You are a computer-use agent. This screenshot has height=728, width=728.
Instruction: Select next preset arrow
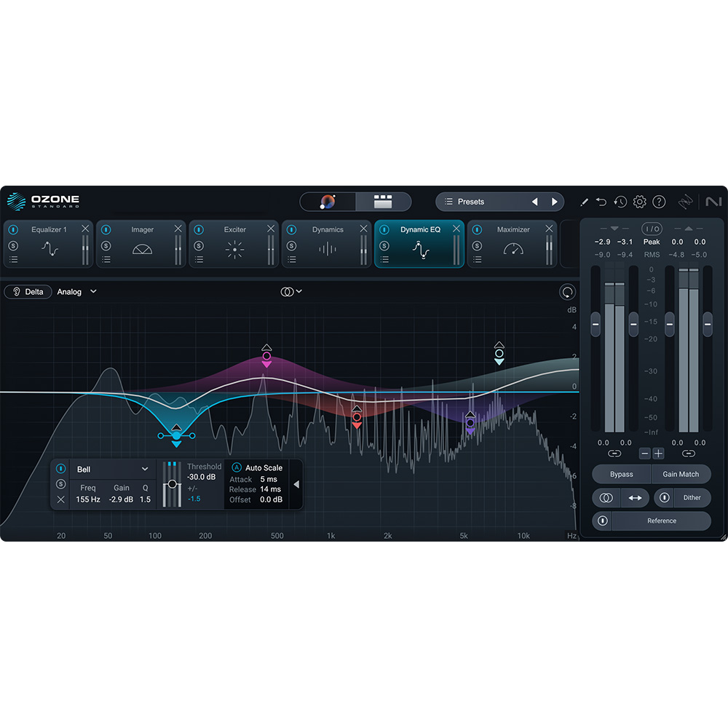(x=554, y=202)
